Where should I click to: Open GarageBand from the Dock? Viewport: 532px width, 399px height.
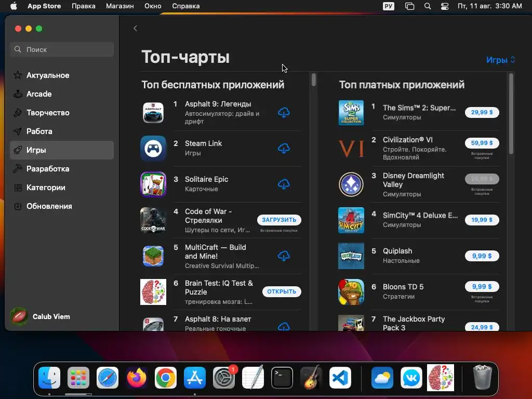(311, 378)
